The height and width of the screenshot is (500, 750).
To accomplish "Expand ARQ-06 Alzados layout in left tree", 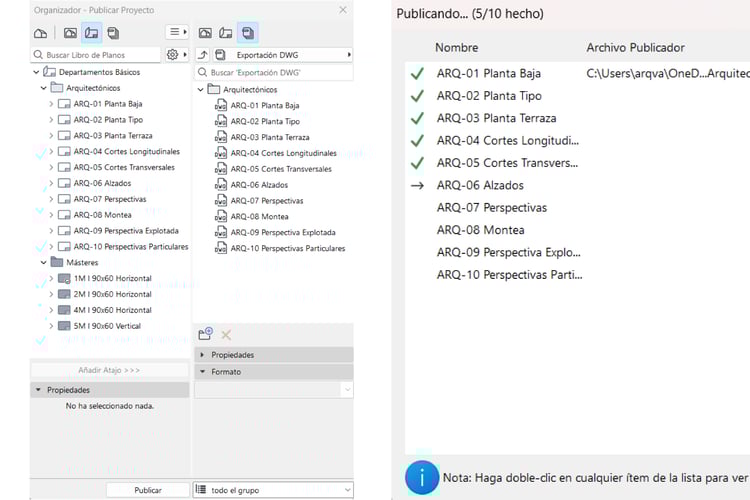I will [x=51, y=183].
